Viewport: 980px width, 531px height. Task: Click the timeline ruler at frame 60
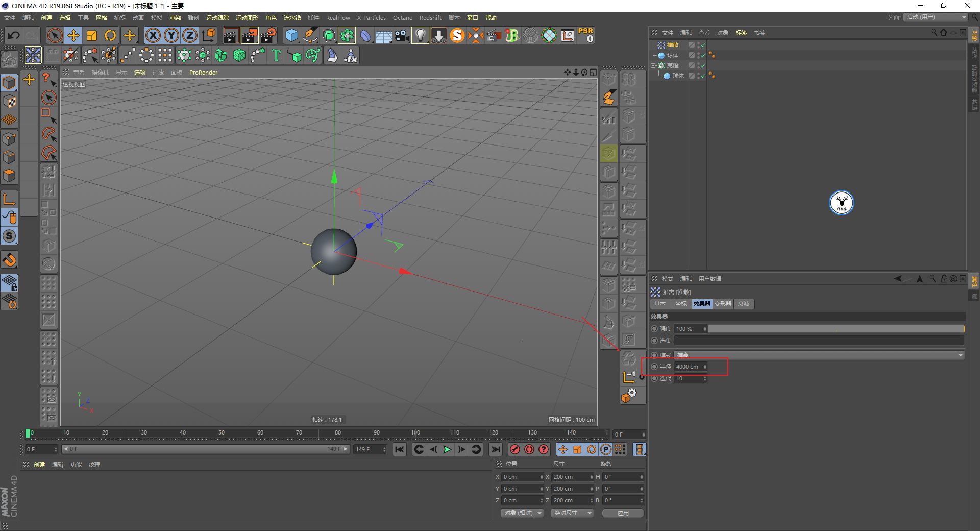(x=260, y=433)
